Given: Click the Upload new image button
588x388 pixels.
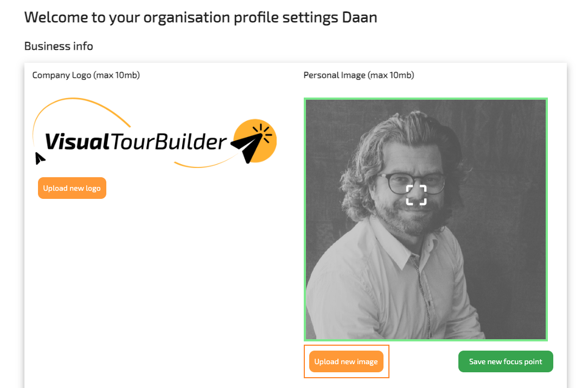Looking at the screenshot, I should (x=346, y=361).
